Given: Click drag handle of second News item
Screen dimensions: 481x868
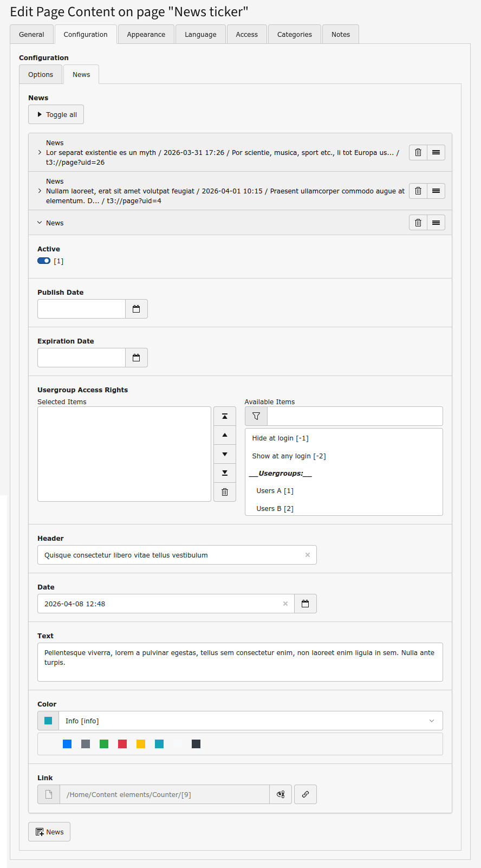Looking at the screenshot, I should [436, 191].
